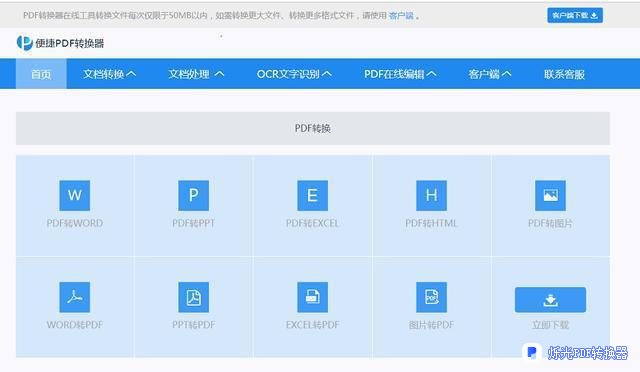Viewport: 640px width, 372px height.
Task: Click the PDF转EXCEL label text
Action: click(313, 223)
